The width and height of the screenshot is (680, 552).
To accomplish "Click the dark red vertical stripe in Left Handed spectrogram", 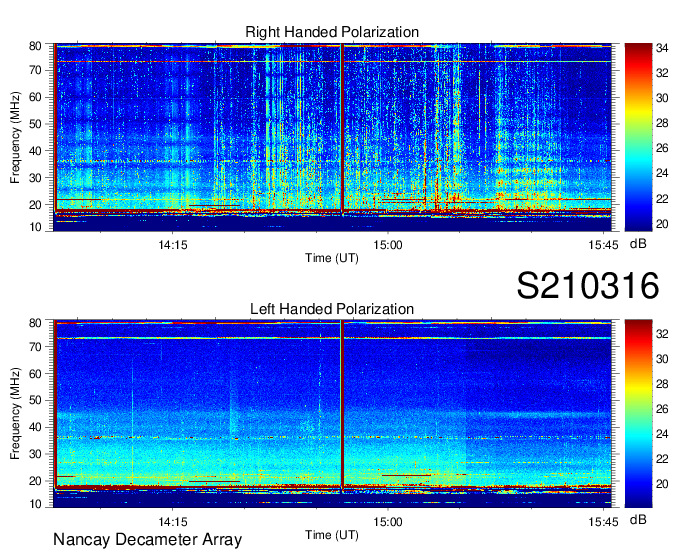I will (342, 406).
